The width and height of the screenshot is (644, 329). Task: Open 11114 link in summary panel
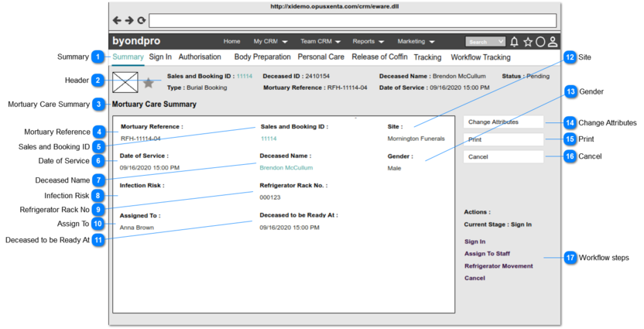[x=269, y=139]
